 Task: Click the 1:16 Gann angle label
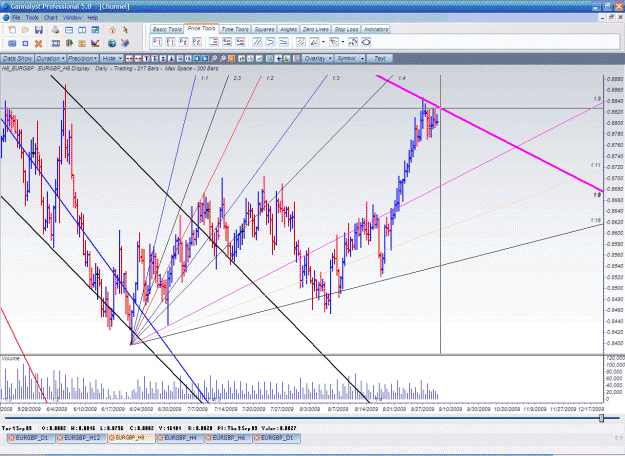pos(596,220)
